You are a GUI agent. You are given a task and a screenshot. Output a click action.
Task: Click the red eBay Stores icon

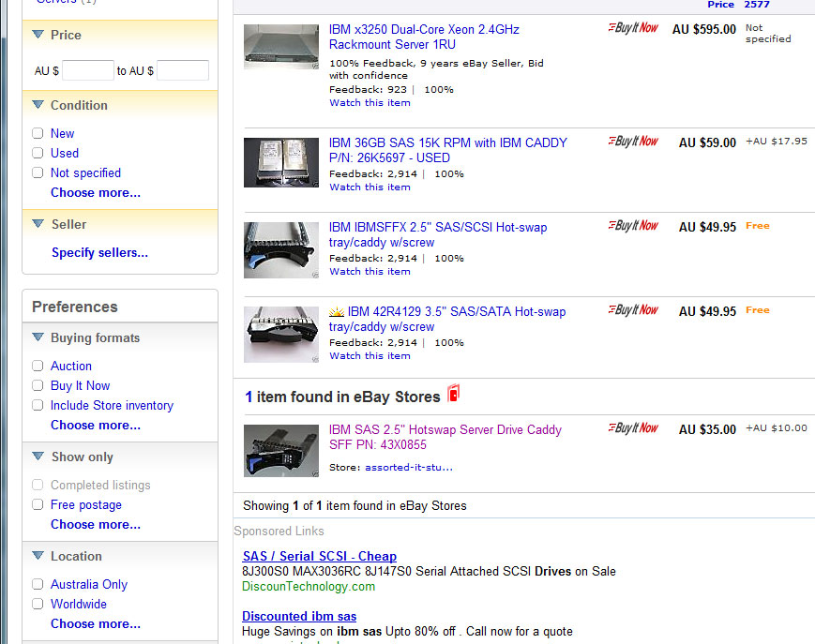[x=453, y=393]
